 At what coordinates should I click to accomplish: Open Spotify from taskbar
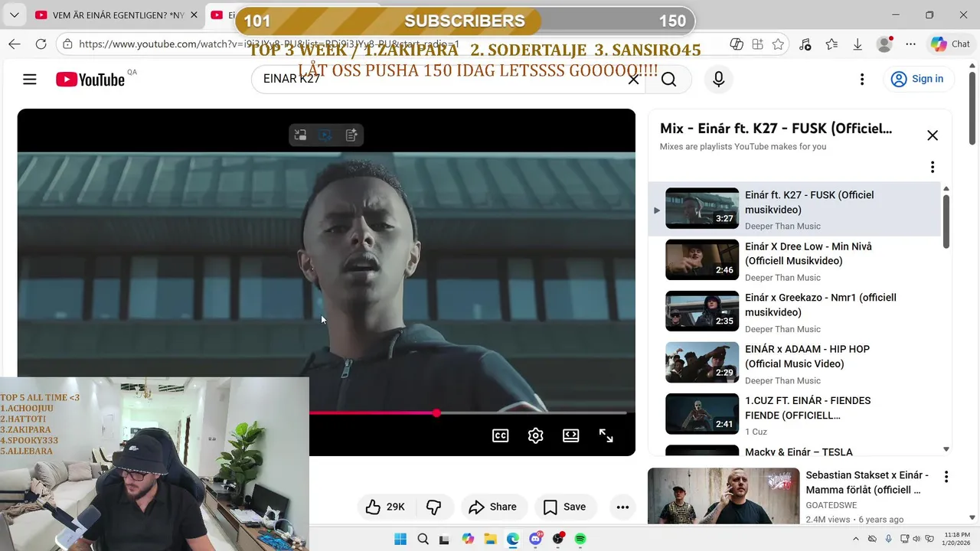[580, 539]
